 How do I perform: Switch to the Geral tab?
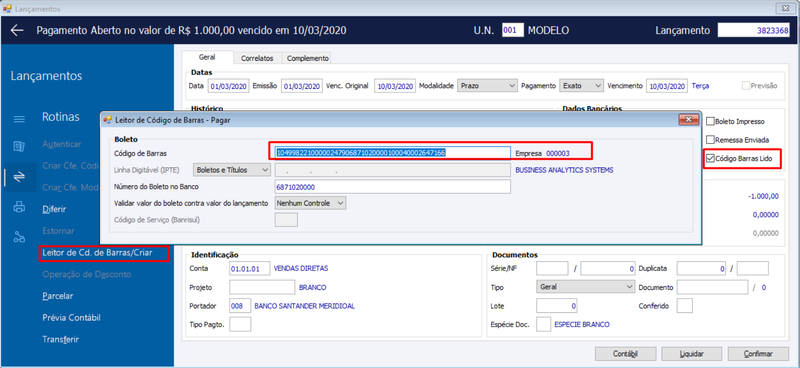[207, 58]
